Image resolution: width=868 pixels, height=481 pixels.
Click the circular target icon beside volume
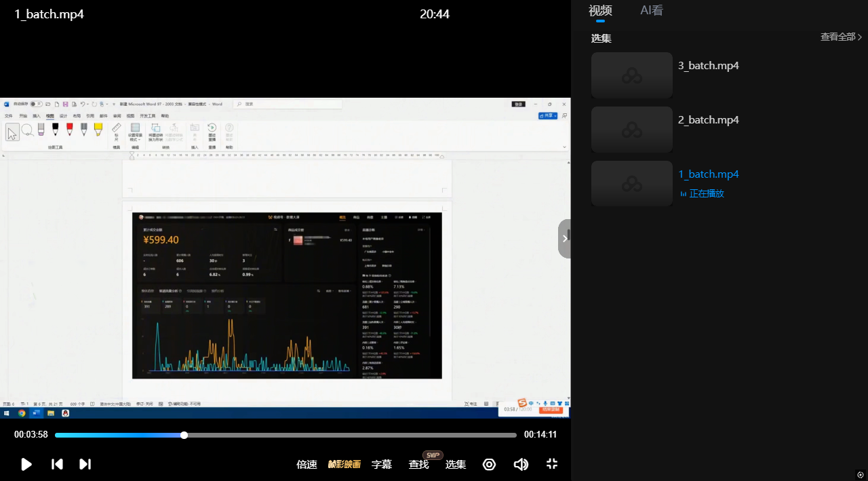489,464
